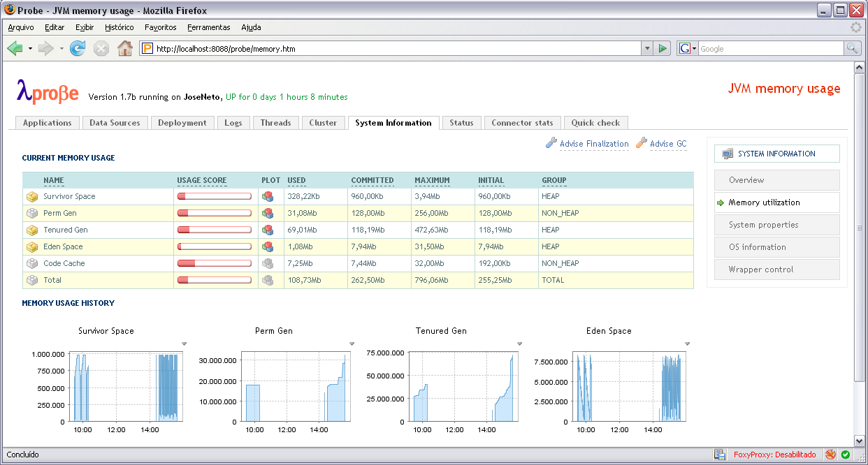868x465 pixels.
Task: Switch to the Threads tab
Action: tap(275, 123)
